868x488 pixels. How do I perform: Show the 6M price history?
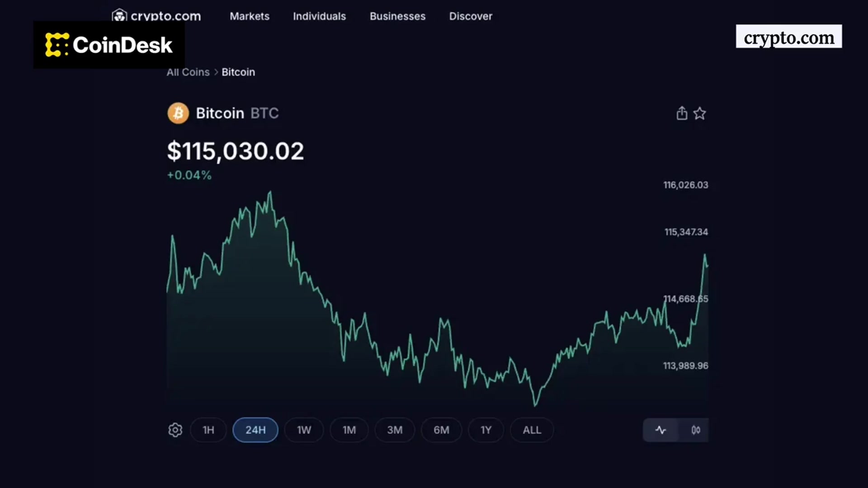(441, 430)
